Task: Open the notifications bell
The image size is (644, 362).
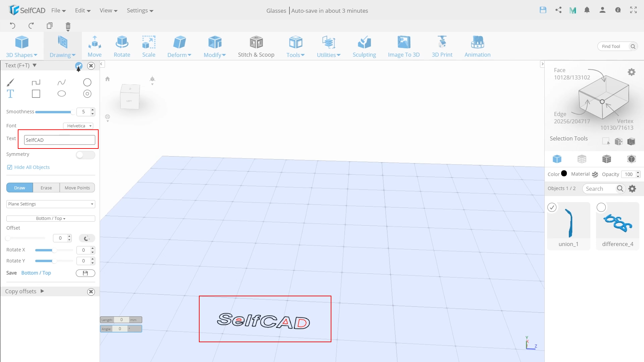Action: point(587,10)
